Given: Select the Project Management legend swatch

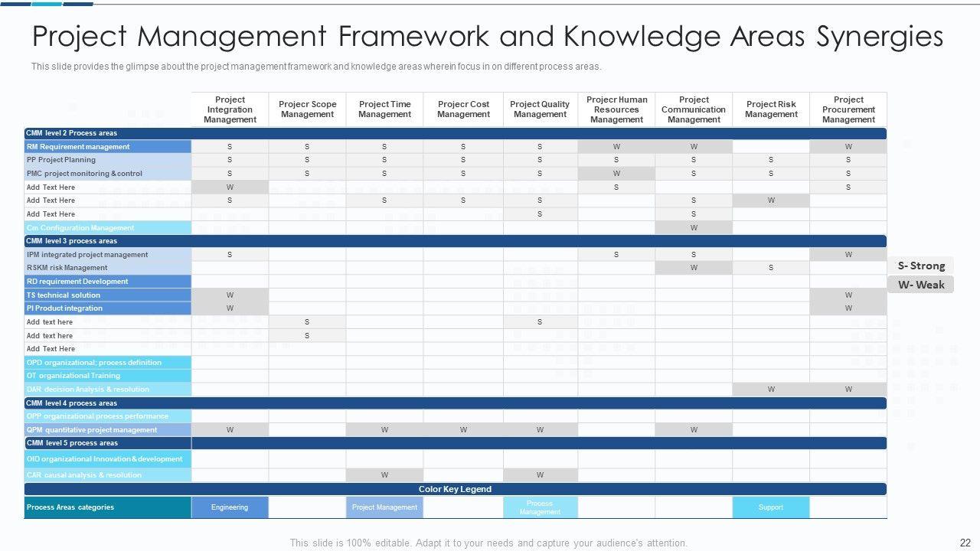Looking at the screenshot, I should [x=384, y=507].
